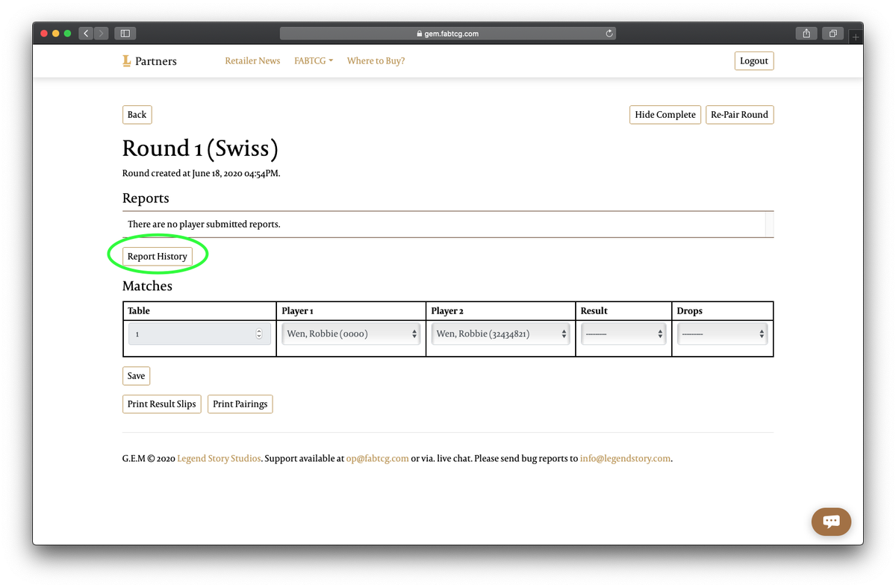Click Print Pairings

[x=240, y=404]
